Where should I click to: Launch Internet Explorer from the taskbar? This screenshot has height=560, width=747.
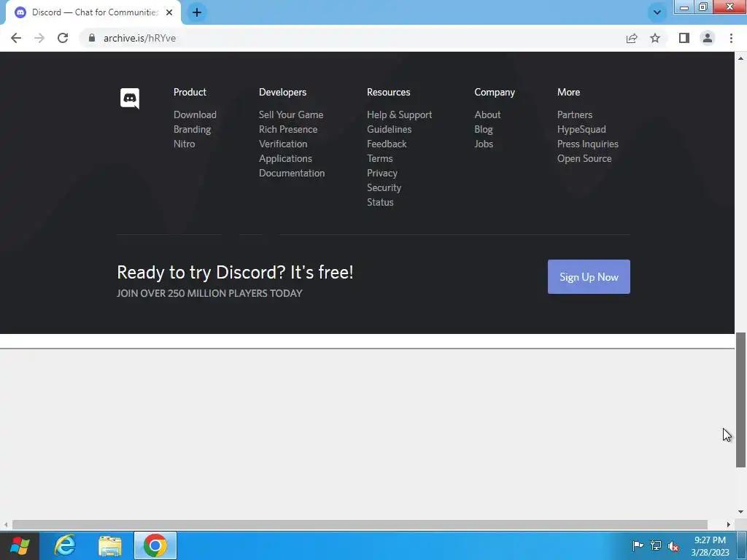click(x=65, y=545)
